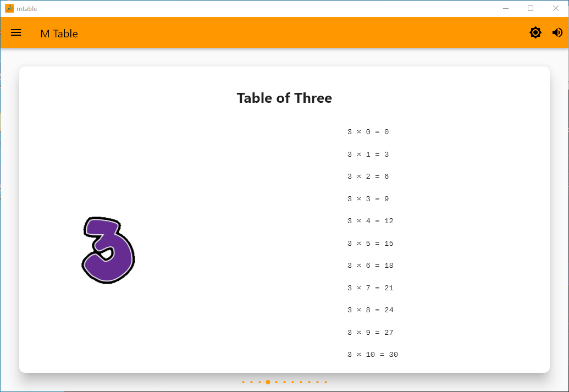
Task: Close the mtable window
Action: (556, 8)
